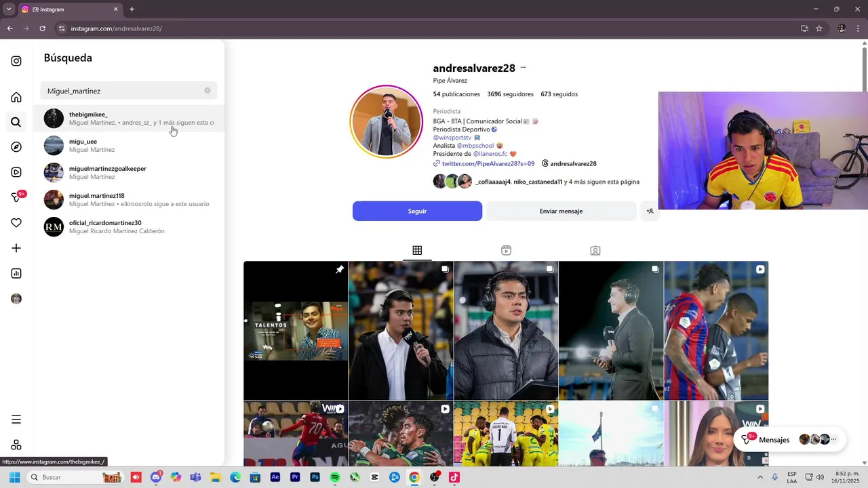Screen dimensions: 868x488
Task: Bookmark this page star icon
Action: tap(819, 28)
